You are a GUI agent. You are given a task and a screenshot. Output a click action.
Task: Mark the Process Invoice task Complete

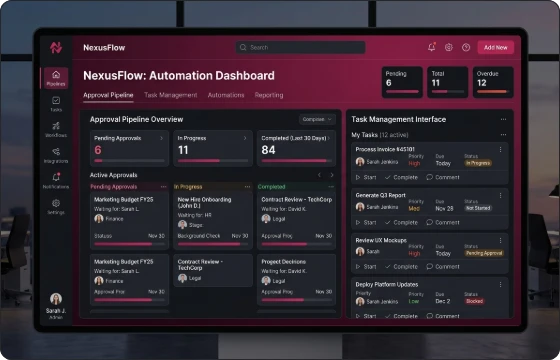[401, 177]
